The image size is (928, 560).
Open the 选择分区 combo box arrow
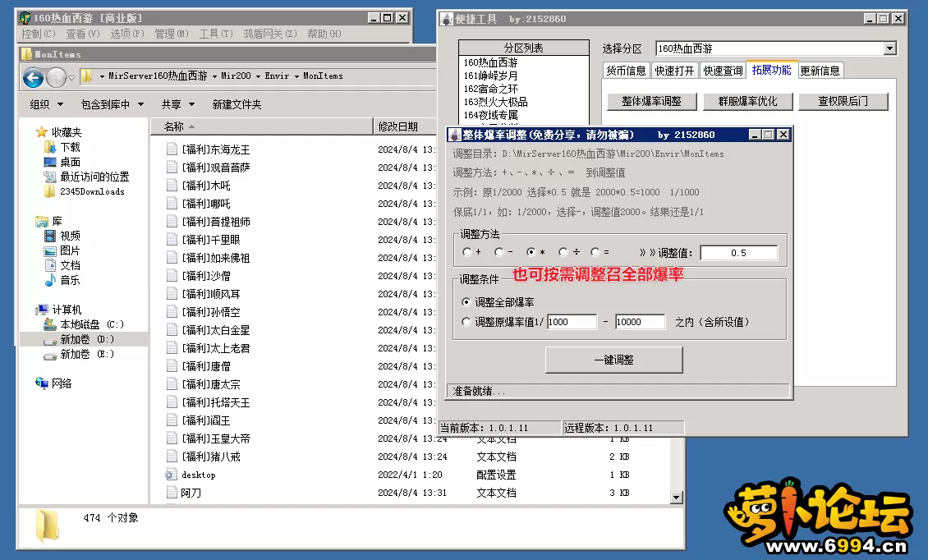889,48
